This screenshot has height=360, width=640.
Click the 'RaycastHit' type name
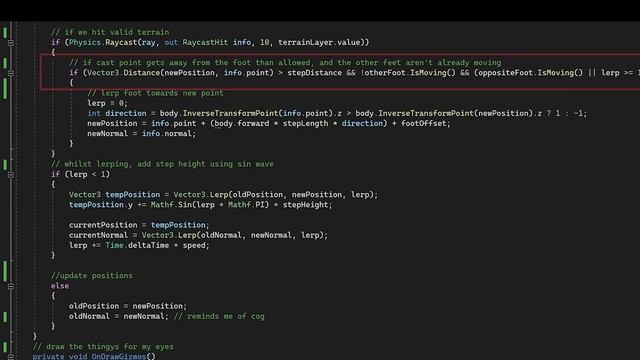205,42
